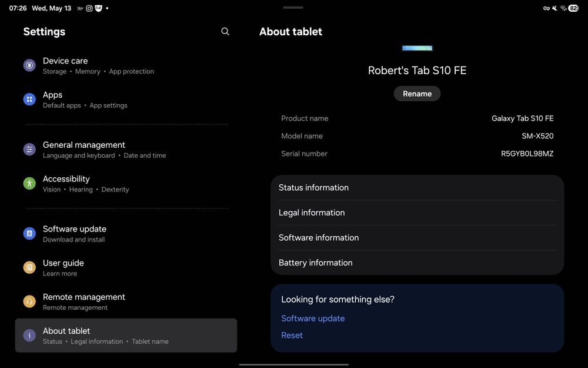Open Software information
This screenshot has height=368, width=588.
pos(417,238)
